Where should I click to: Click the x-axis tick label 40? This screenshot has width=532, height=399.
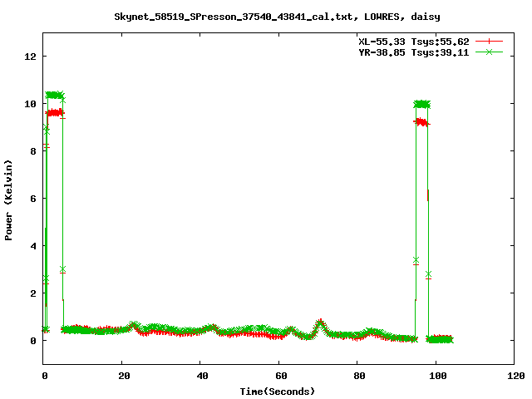click(203, 376)
